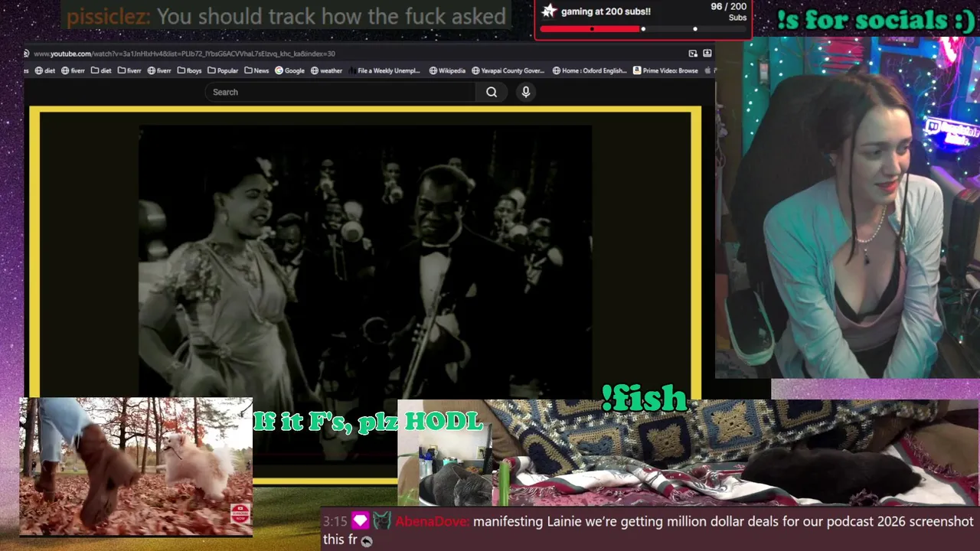Open the diet bookmark with globe icon
The image size is (980, 551).
[44, 70]
